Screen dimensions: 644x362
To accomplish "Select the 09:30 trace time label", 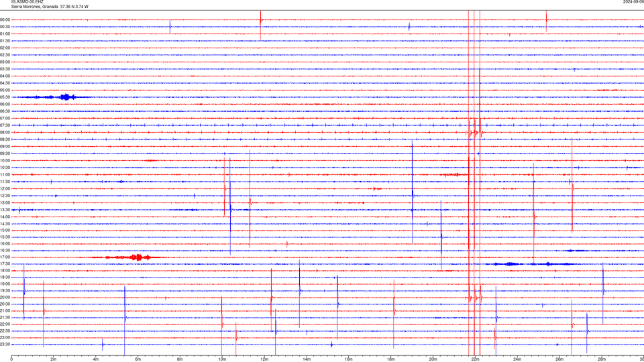I will (5, 154).
